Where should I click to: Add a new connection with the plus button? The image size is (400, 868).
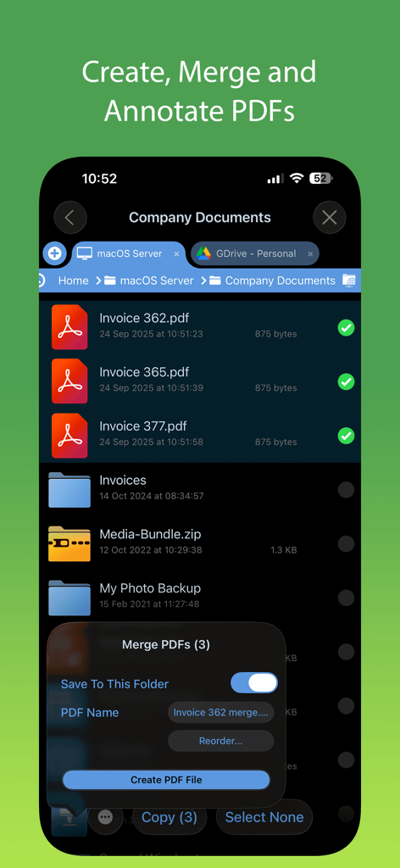coord(55,253)
